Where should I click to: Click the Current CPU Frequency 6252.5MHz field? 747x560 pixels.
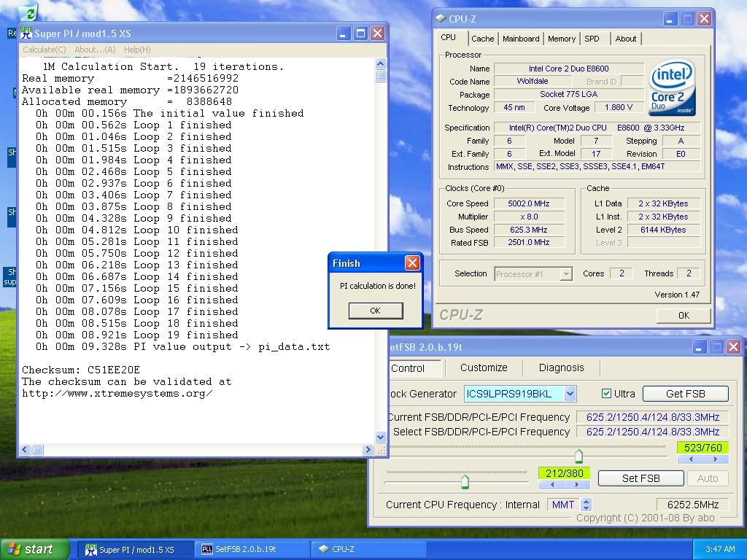click(x=692, y=505)
